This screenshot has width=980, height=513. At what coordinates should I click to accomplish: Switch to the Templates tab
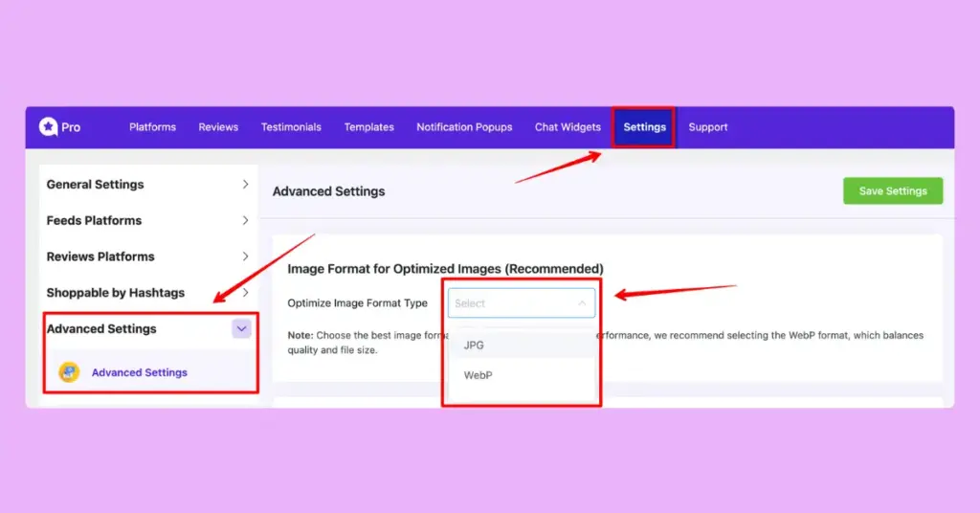pos(368,127)
